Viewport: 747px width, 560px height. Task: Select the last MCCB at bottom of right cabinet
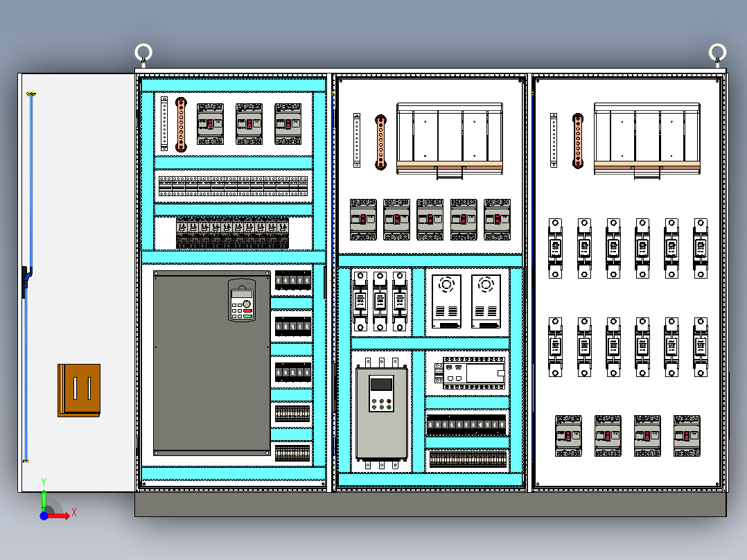687,436
